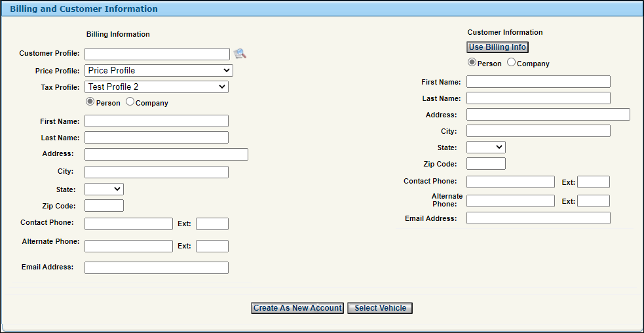
Task: Click the customer Last Name field
Action: point(539,98)
